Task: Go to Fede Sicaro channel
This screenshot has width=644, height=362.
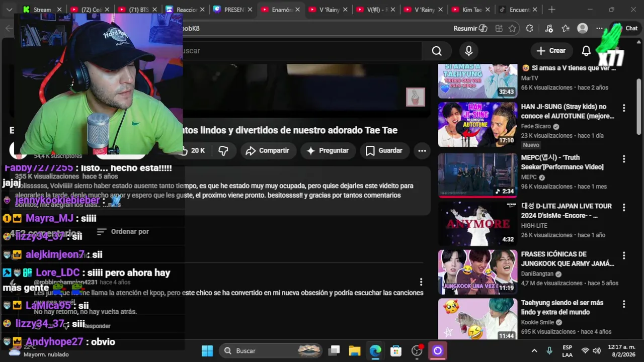Action: (x=536, y=126)
